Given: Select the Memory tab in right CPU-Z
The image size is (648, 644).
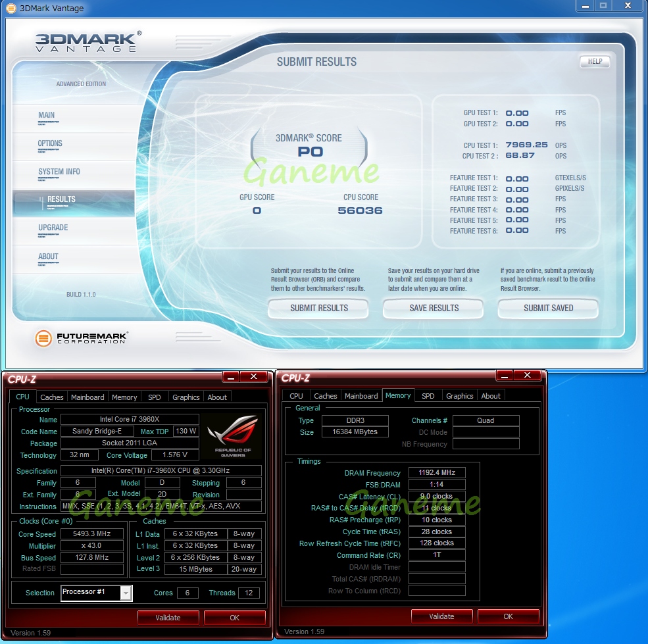Looking at the screenshot, I should 398,395.
